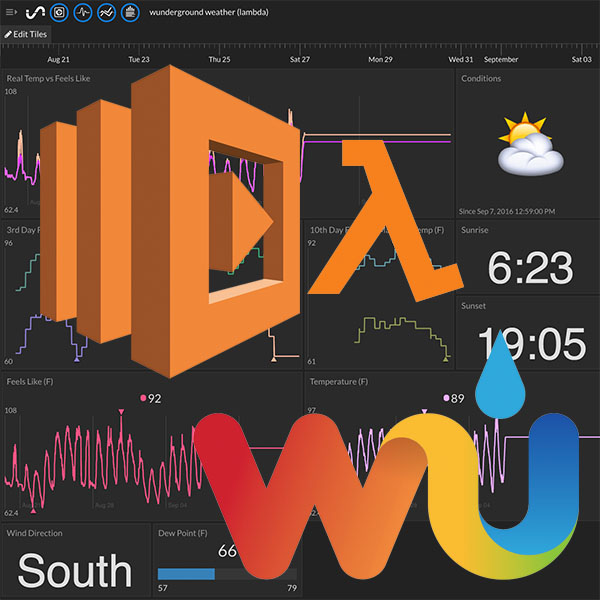
Task: Jump to Aug 21 on the timeline
Action: pos(58,59)
